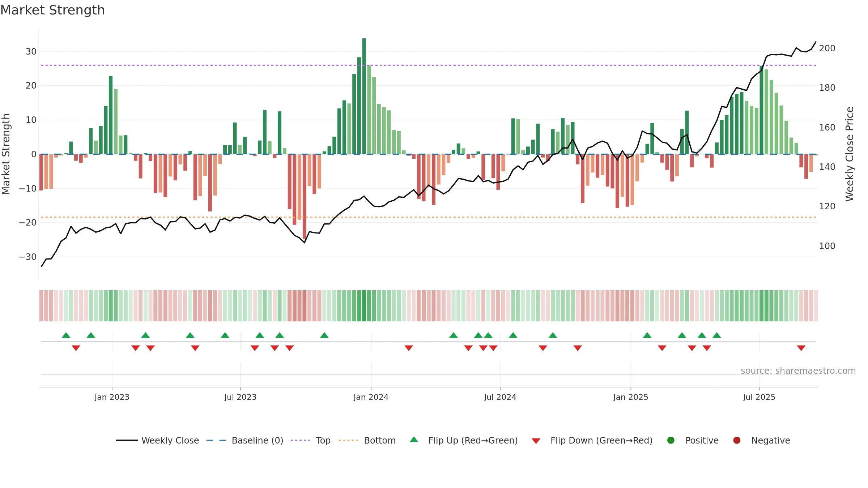Click the Flip Down (Green→Red) legend label
Viewport: 868px width, 488px height.
coord(601,440)
